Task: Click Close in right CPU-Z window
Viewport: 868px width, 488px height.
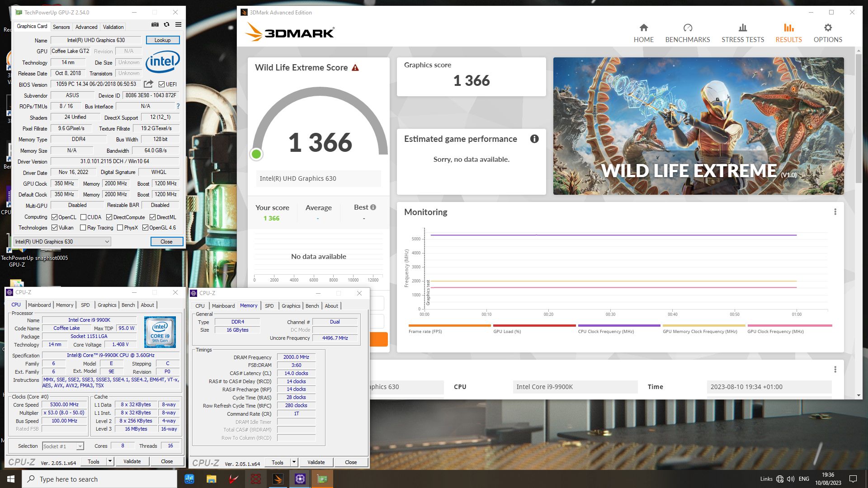Action: 351,462
